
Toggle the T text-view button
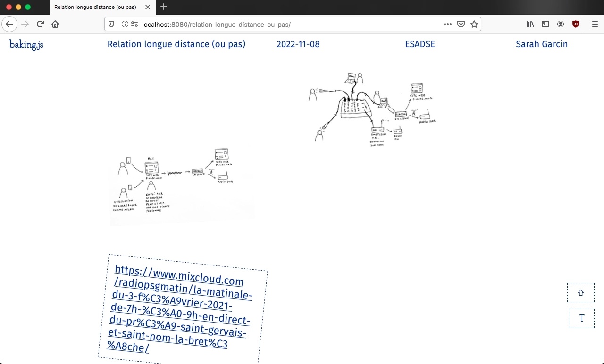pyautogui.click(x=582, y=318)
